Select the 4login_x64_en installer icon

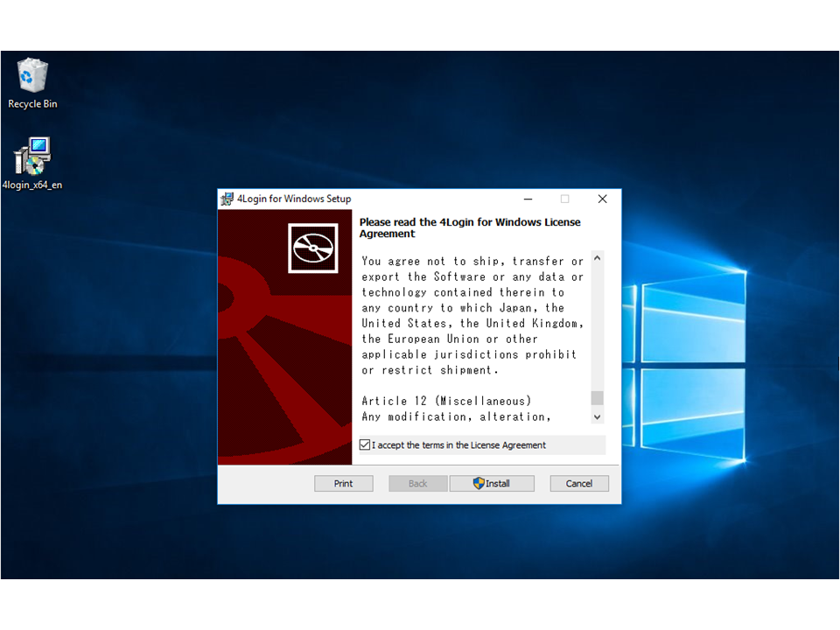[x=32, y=164]
